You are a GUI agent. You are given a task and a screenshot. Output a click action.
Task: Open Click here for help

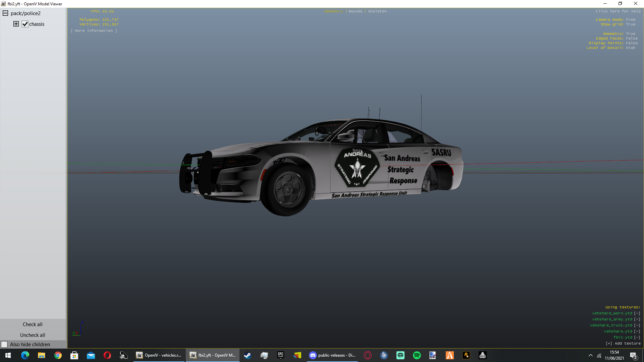(618, 11)
